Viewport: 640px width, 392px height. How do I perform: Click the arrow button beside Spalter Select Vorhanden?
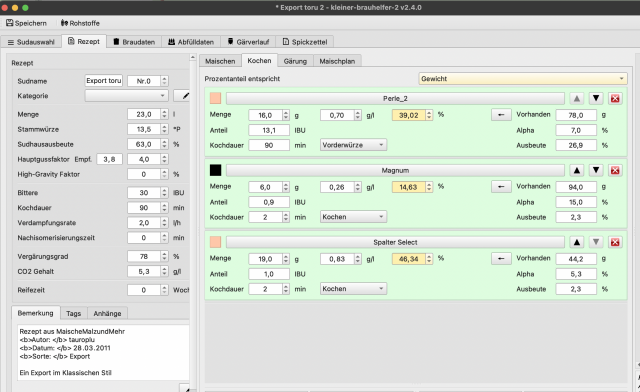pos(501,259)
